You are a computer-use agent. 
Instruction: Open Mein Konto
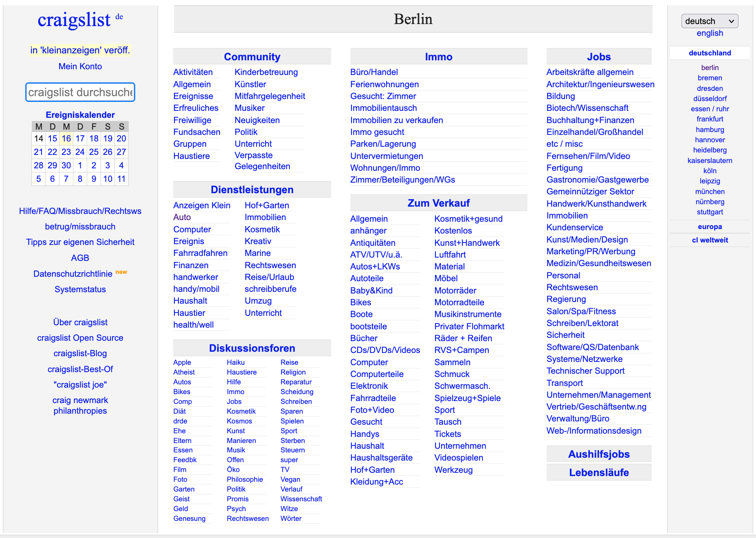(x=80, y=66)
